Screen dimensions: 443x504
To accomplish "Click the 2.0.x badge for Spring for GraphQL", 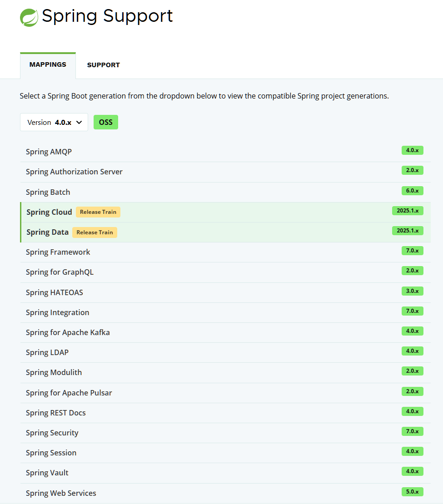I will (x=412, y=270).
